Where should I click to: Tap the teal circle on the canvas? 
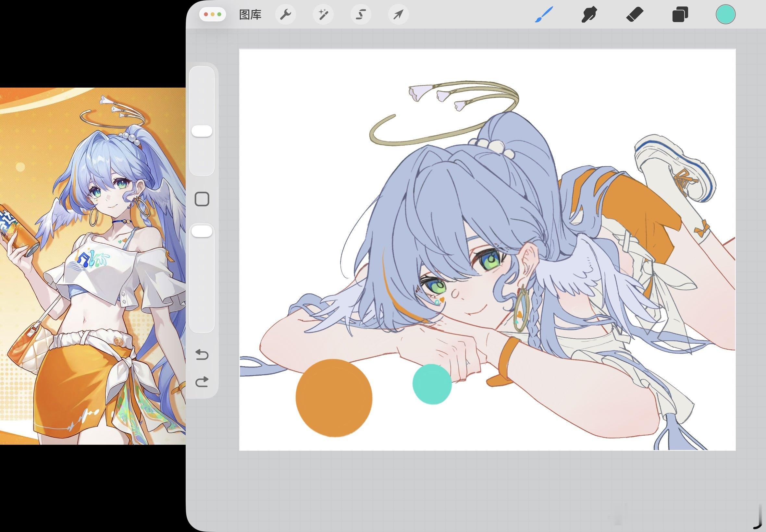(x=432, y=384)
